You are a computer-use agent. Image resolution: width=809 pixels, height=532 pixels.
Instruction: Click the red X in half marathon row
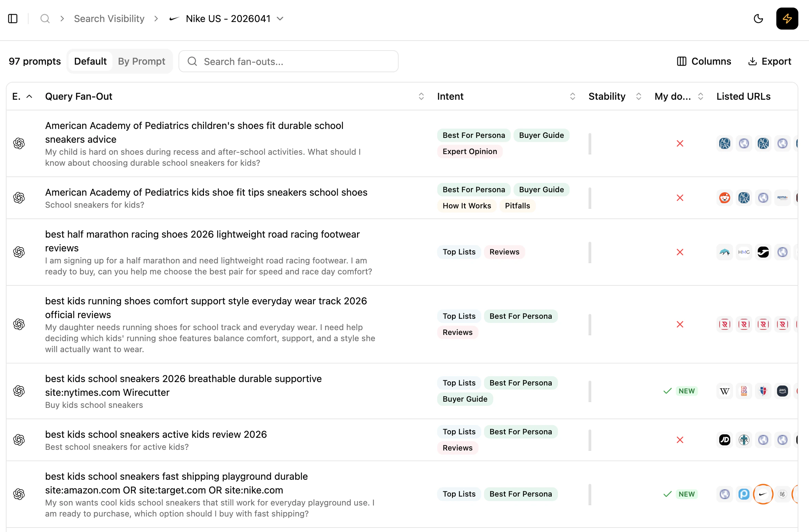click(x=680, y=252)
